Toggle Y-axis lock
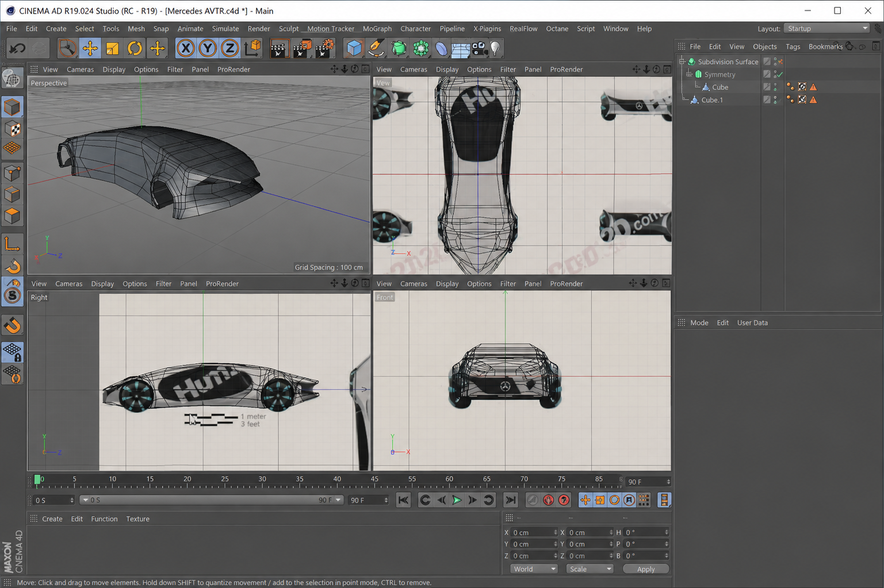The height and width of the screenshot is (588, 884). coord(208,48)
